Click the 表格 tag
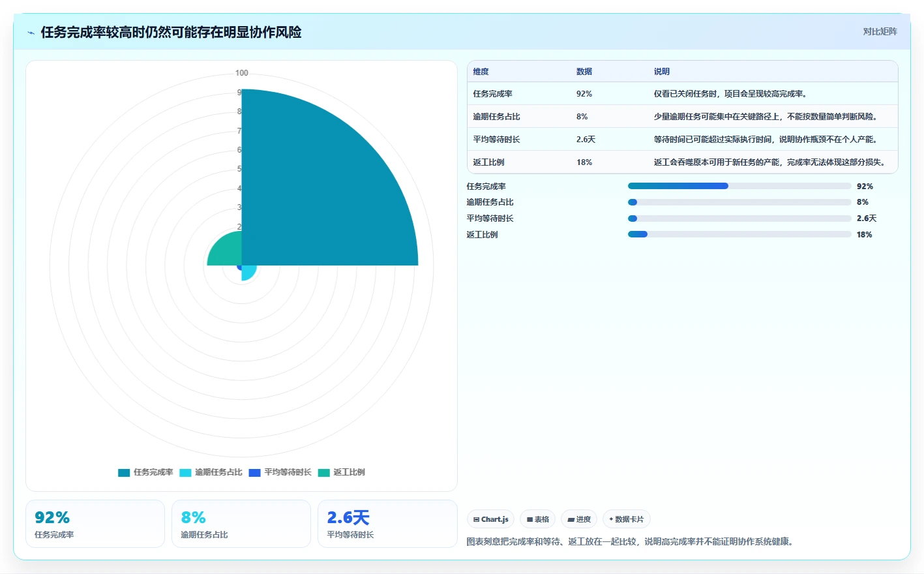 point(538,519)
